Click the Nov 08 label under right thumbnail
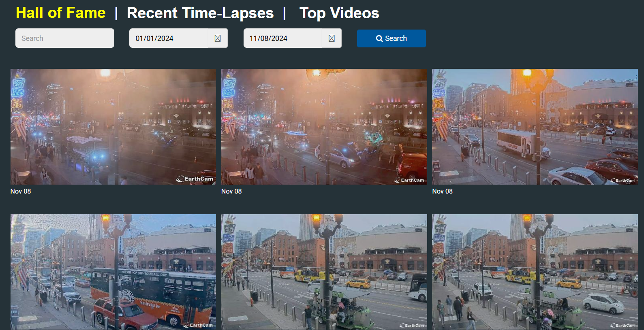The image size is (644, 330). click(x=442, y=191)
